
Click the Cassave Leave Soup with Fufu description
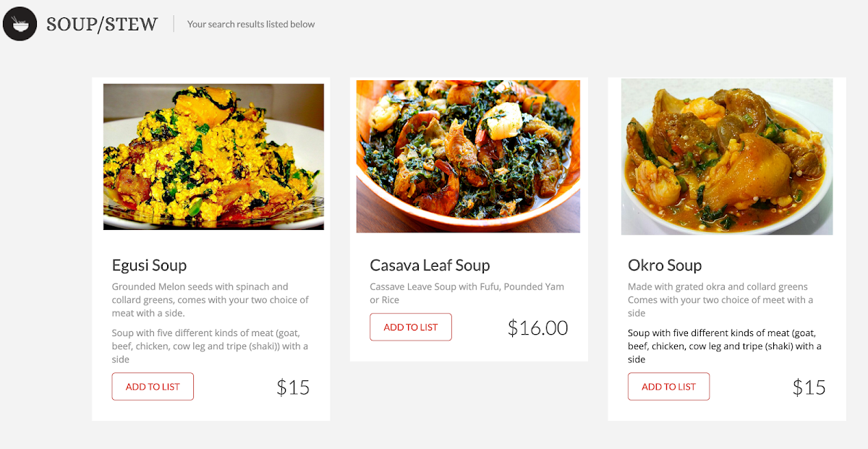point(467,293)
